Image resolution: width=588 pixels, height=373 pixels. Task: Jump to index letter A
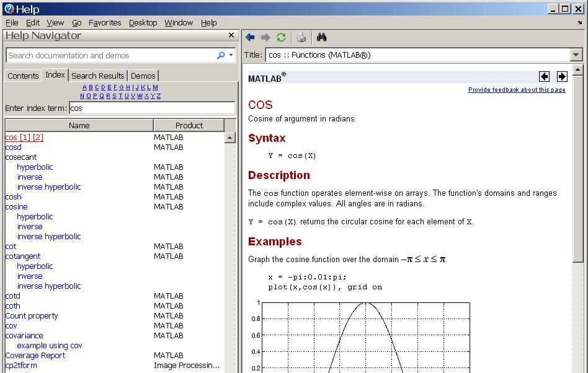84,87
